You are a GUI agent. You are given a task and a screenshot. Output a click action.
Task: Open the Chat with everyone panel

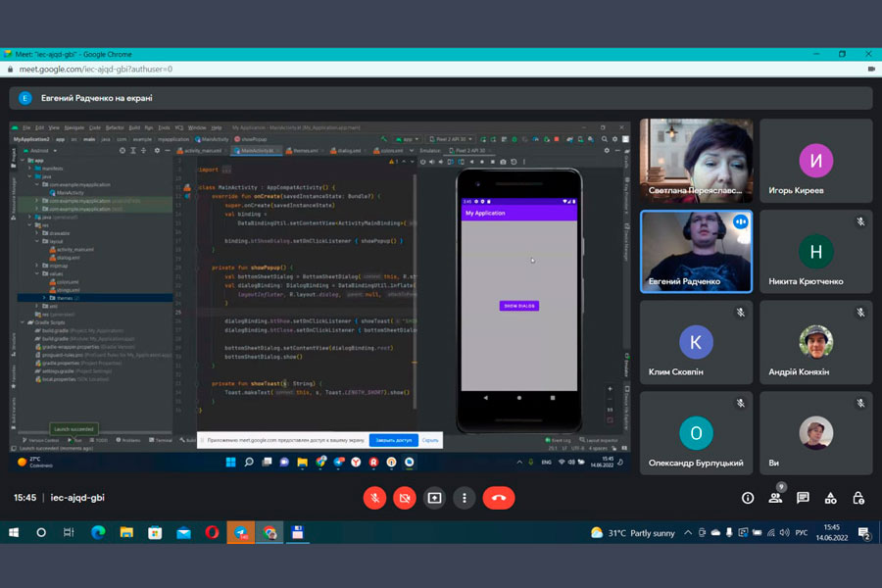tap(803, 498)
